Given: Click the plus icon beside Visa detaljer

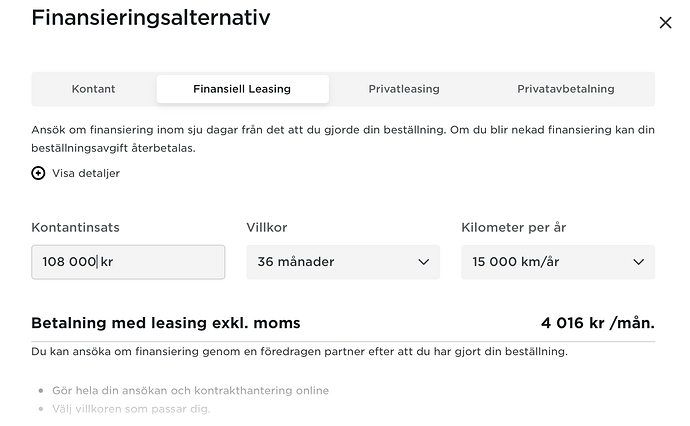Looking at the screenshot, I should click(38, 173).
